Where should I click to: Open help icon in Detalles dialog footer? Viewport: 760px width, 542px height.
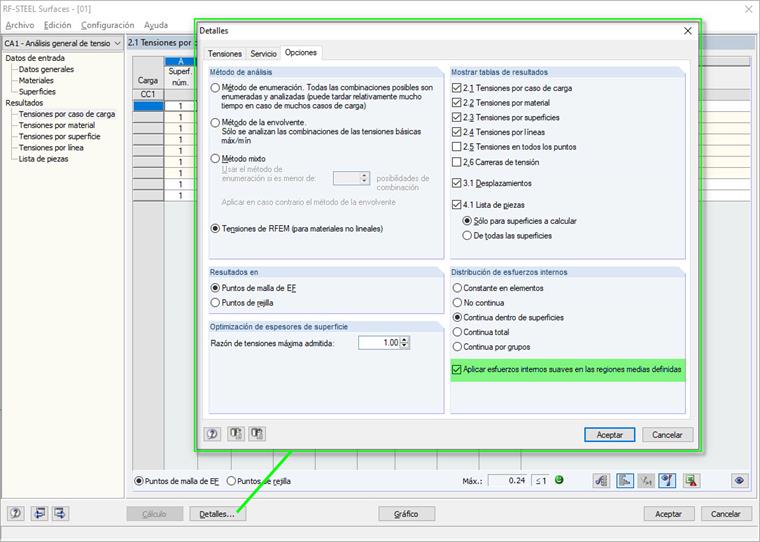click(212, 434)
